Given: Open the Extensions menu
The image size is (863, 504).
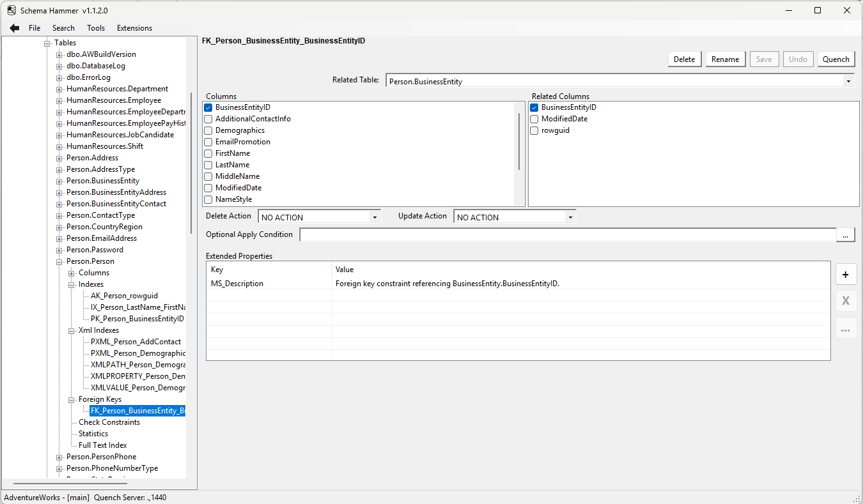Looking at the screenshot, I should 134,27.
